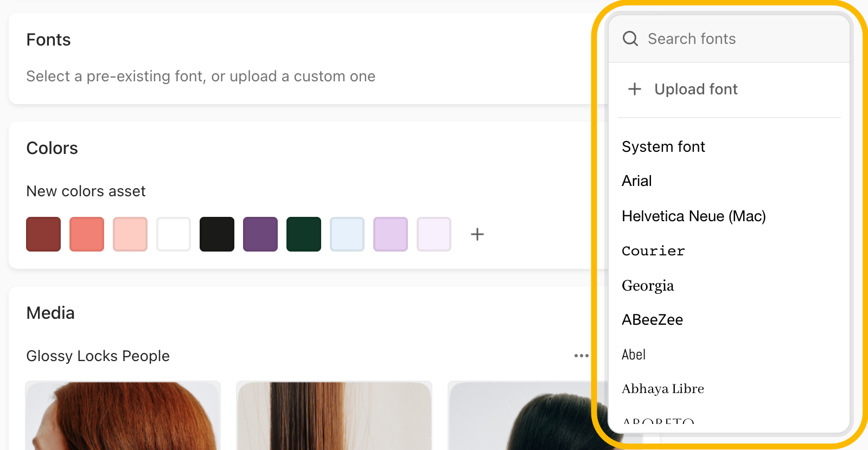Select the Abel font
This screenshot has height=450, width=868.
634,355
